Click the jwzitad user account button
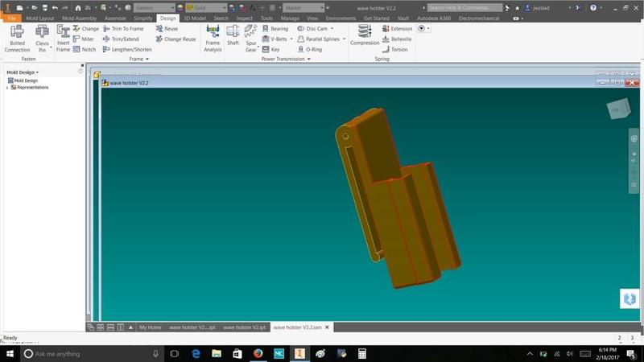 (x=537, y=8)
